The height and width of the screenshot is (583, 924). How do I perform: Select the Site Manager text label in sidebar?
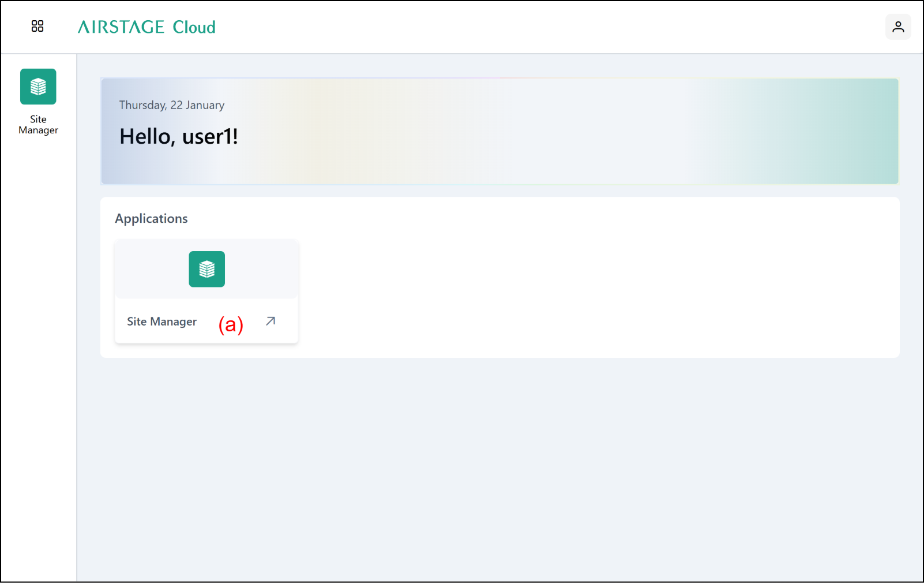tap(38, 125)
